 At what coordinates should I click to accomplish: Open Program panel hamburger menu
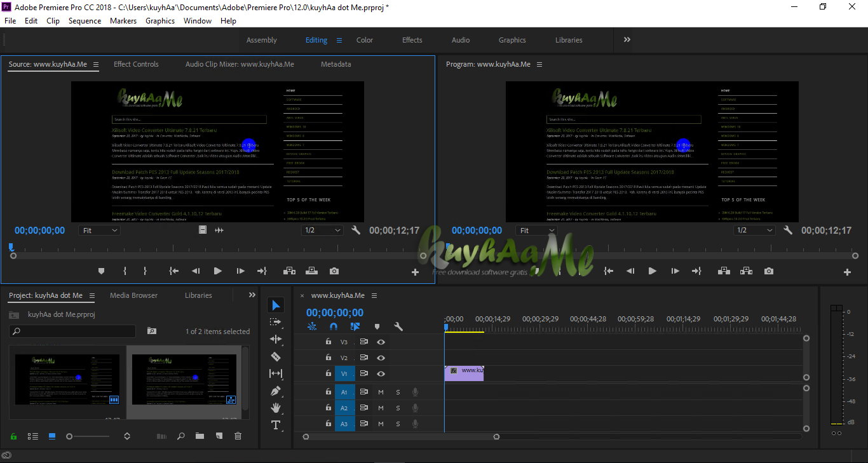539,64
